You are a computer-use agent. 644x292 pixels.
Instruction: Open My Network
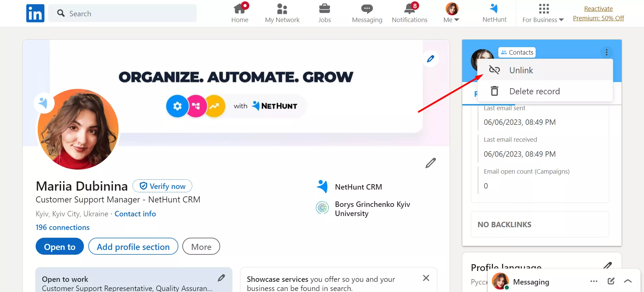(282, 13)
